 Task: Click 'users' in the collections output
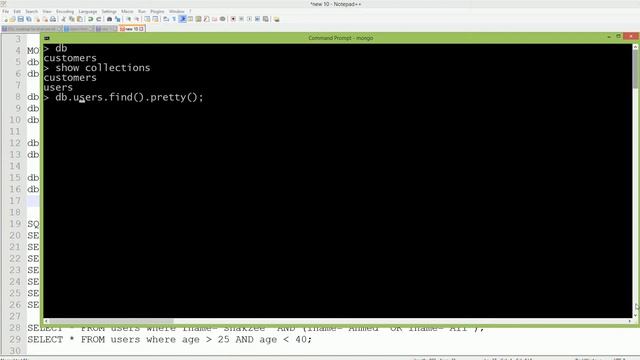(x=58, y=87)
